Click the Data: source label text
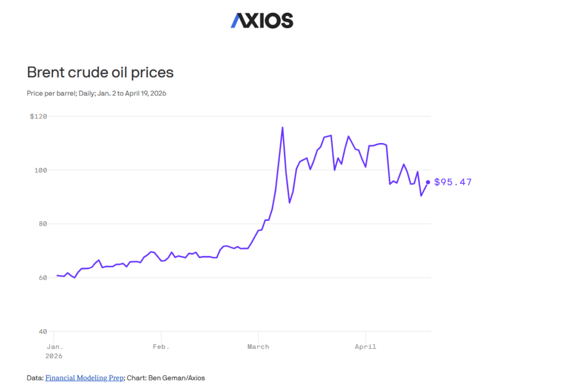Viewport: 566px width, 392px height. [34, 378]
